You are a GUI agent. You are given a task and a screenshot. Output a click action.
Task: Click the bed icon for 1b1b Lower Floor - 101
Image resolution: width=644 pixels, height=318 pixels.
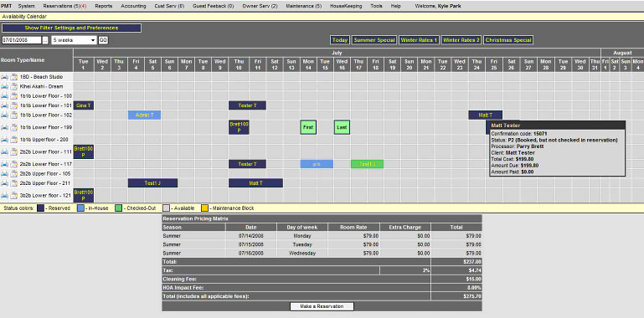(4, 105)
